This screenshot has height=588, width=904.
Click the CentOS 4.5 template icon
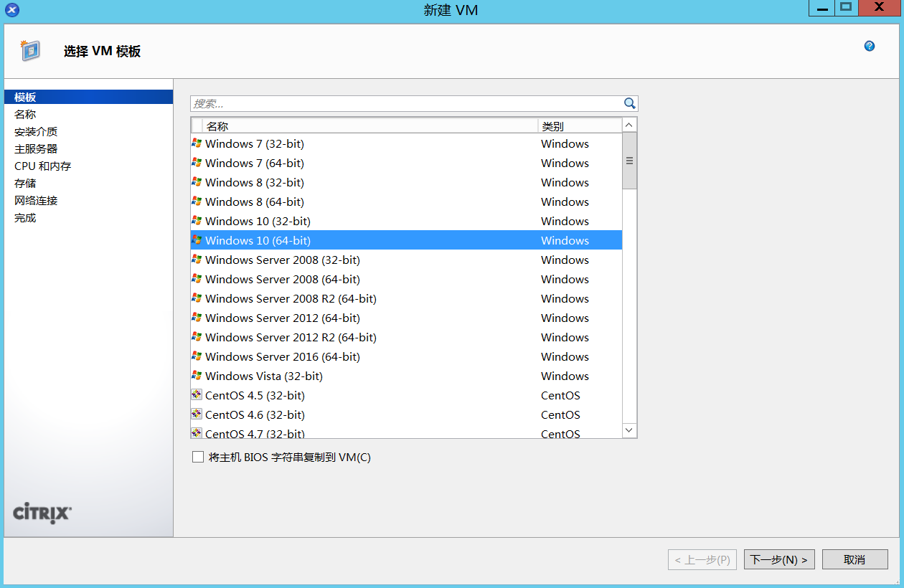click(197, 395)
